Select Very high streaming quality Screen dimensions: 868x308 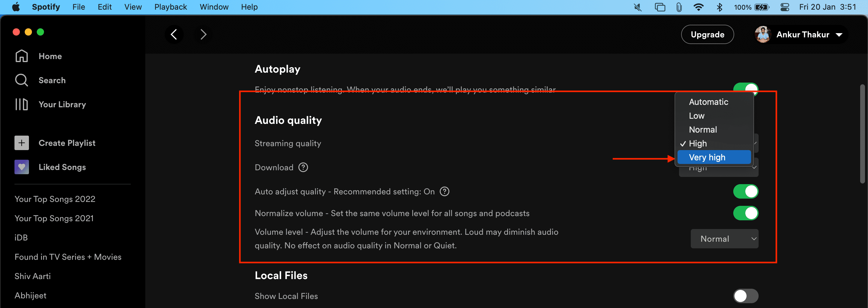point(714,157)
